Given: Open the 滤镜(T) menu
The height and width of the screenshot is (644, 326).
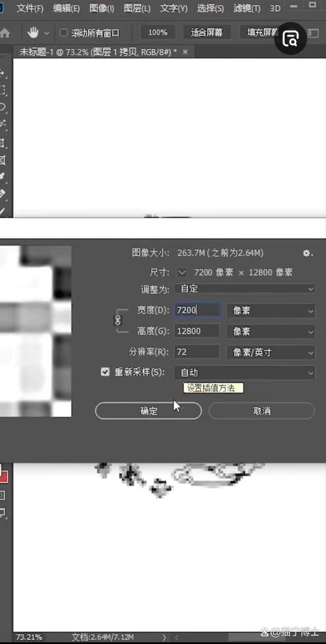Looking at the screenshot, I should pyautogui.click(x=247, y=8).
